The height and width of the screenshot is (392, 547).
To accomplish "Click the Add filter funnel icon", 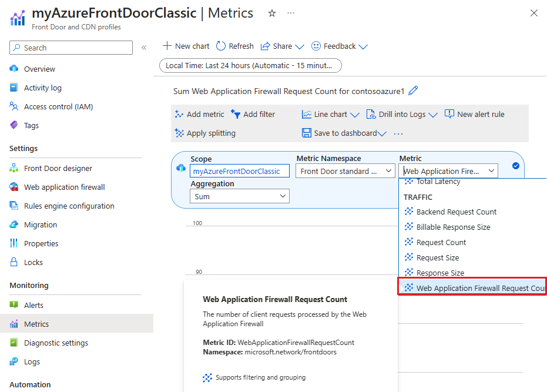I will coord(236,114).
